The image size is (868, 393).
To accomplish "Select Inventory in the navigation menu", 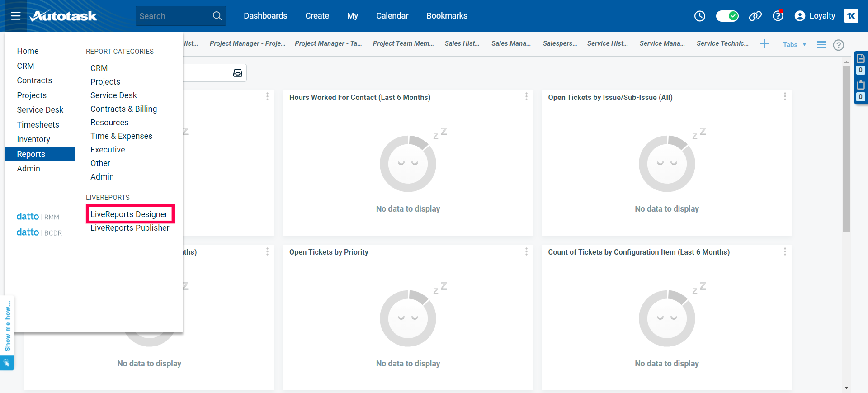I will (33, 139).
